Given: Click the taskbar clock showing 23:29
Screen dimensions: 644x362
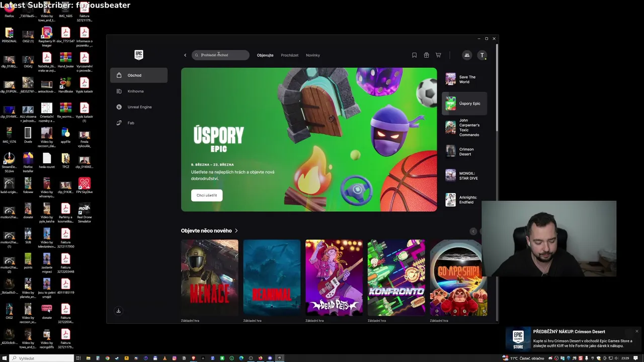Looking at the screenshot, I should pyautogui.click(x=625, y=358).
